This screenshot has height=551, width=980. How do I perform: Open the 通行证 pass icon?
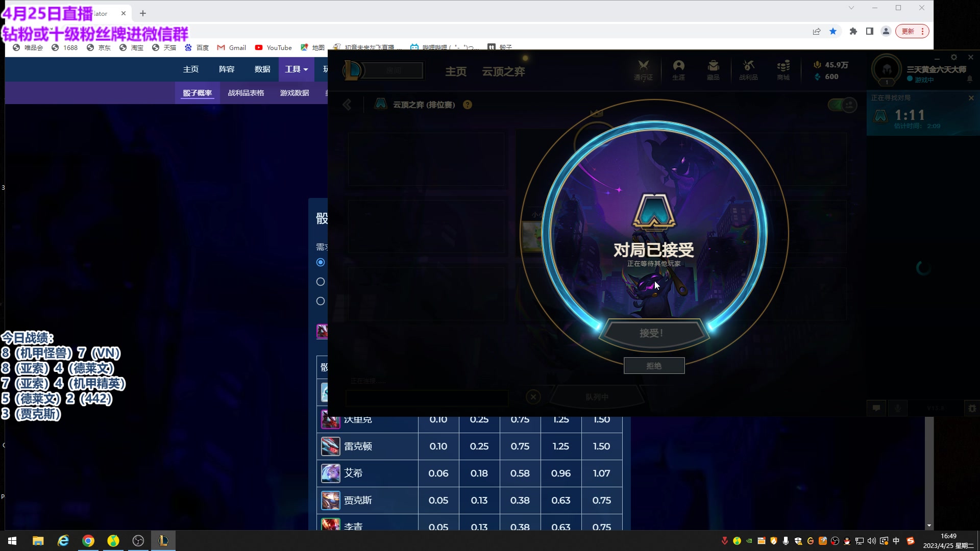(643, 69)
